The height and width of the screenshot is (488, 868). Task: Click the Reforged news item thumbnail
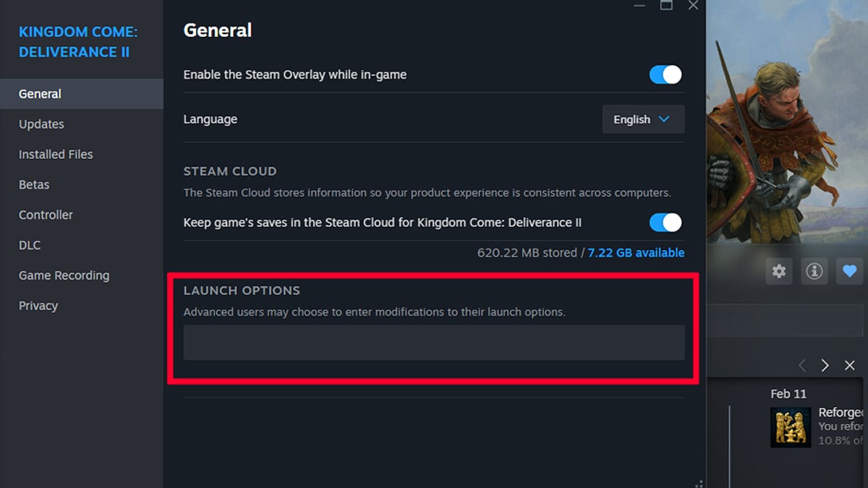[x=791, y=427]
